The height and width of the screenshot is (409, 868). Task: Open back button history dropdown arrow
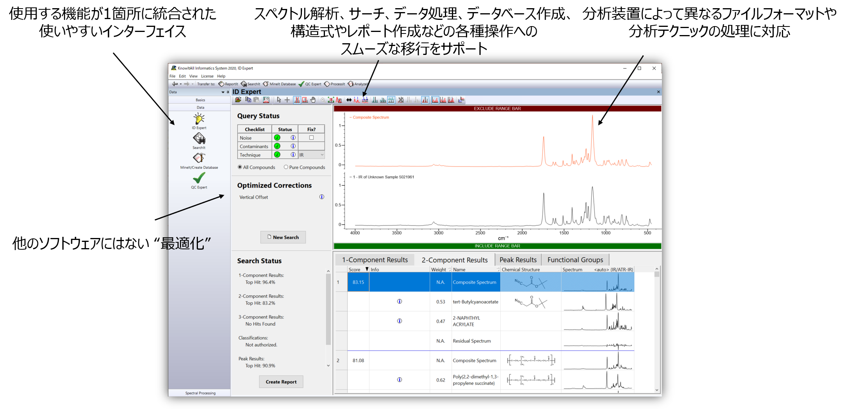(x=181, y=84)
